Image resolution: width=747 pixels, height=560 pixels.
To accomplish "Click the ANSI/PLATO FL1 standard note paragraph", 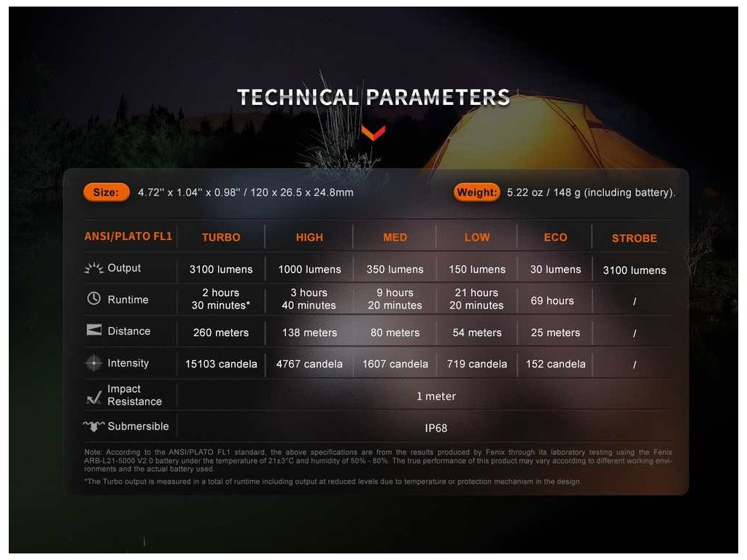I will point(379,461).
